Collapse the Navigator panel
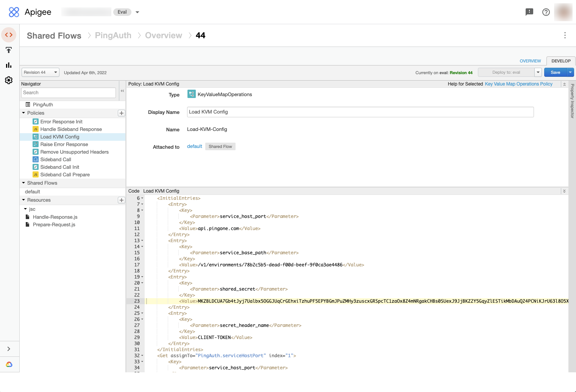576x392 pixels. pos(122,91)
